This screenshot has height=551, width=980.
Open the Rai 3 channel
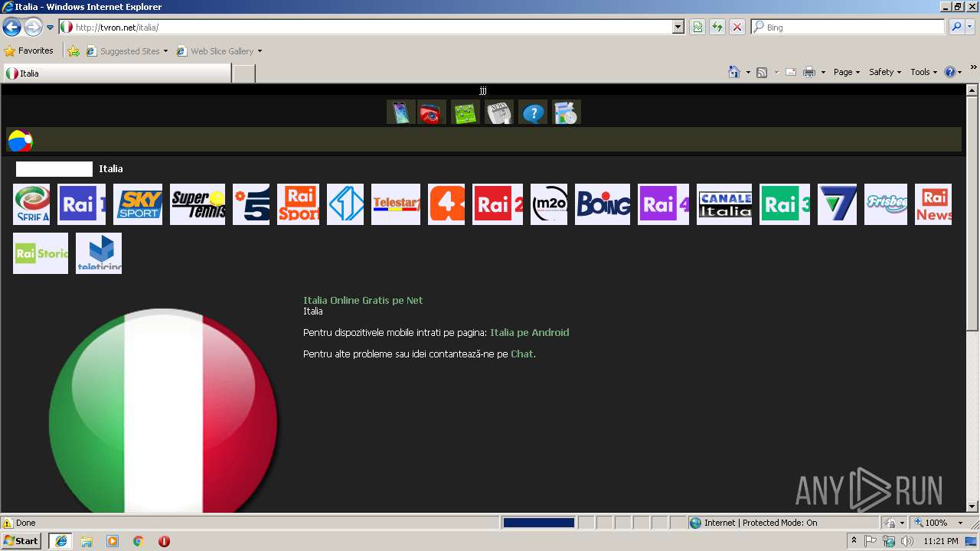785,204
